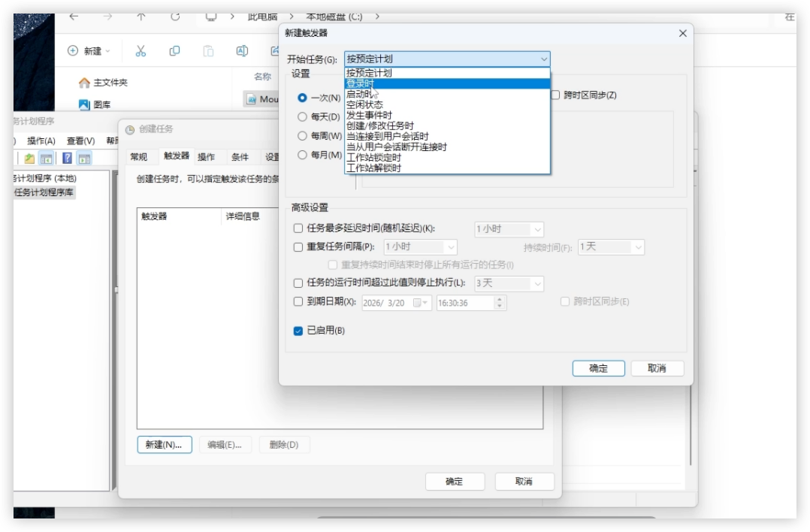Image resolution: width=810 pixels, height=532 pixels.
Task: Select 任务计划程序库 in the tree
Action: [45, 192]
